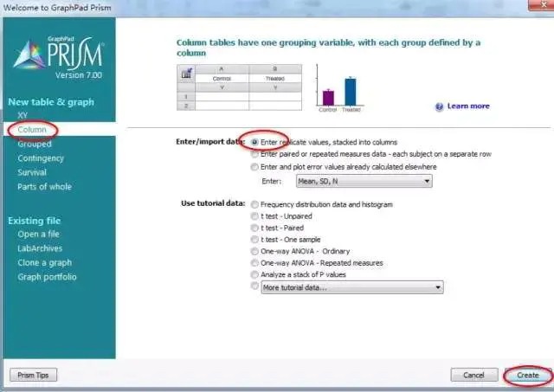Screen dimensions: 554x392
Task: Click the Existing file heading
Action: (35, 221)
